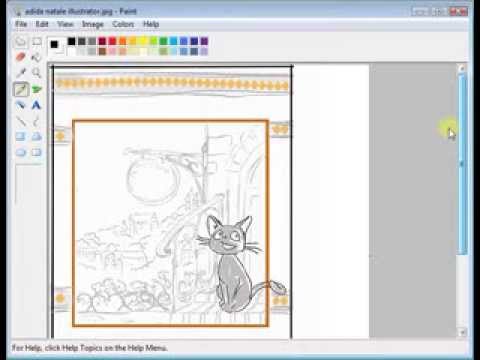The image size is (480, 360).
Task: Choose the white palette swatch
Action: (71, 51)
